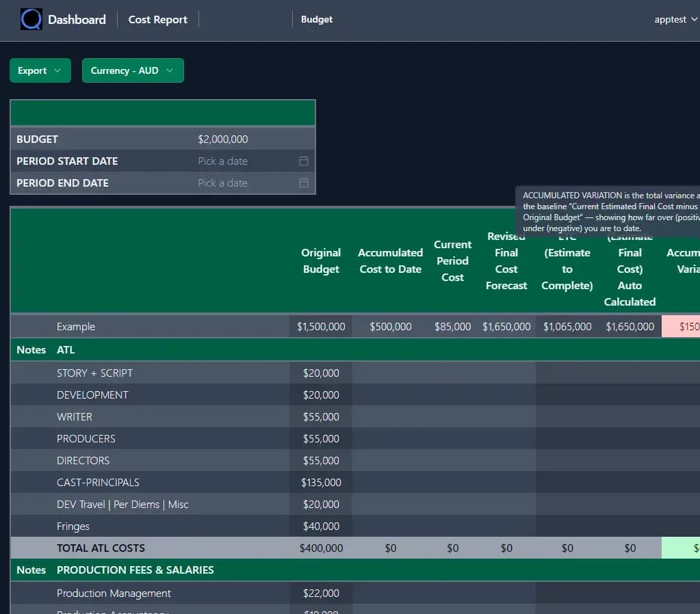Expand the apptest user menu
700x614 pixels.
point(675,19)
